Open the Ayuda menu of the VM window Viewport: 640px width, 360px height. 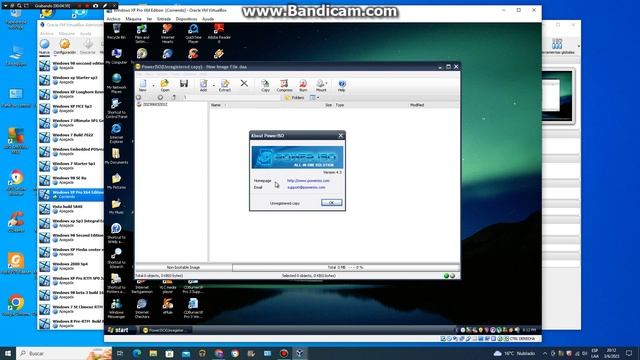(x=208, y=19)
